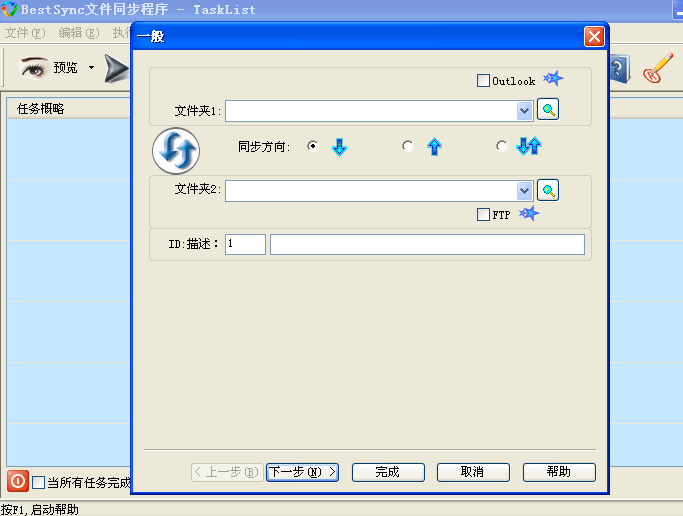Click the round sync arrows icon
Image resolution: width=683 pixels, height=516 pixels.
click(176, 151)
